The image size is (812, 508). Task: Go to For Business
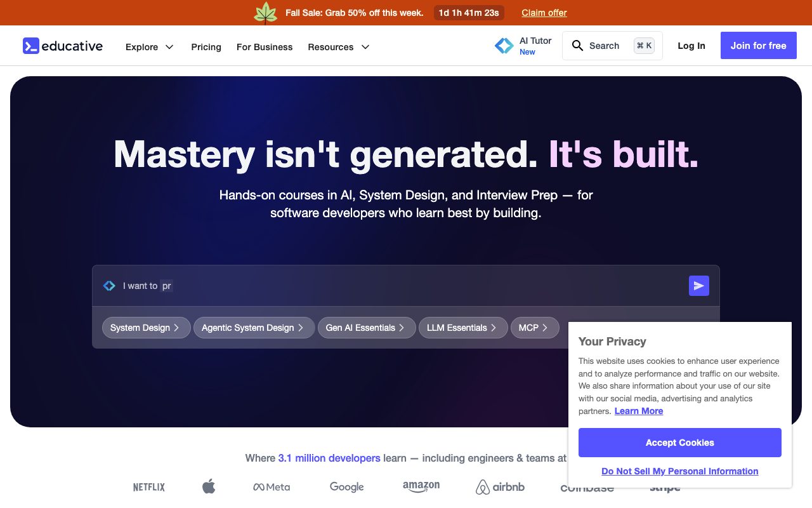pyautogui.click(x=265, y=47)
